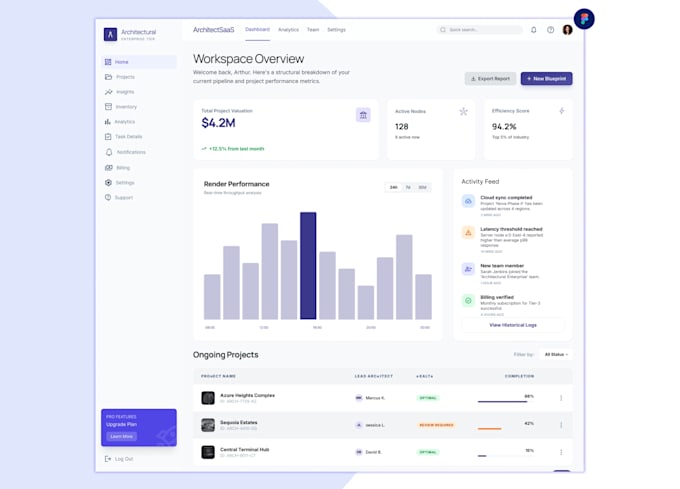Click the Support question-mark icon in sidebar
The width and height of the screenshot is (680, 489).
coord(108,197)
